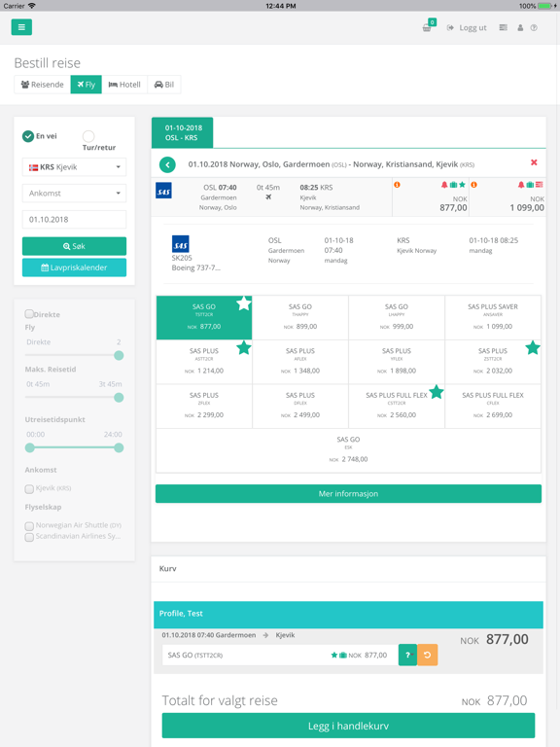Click the Direkte stops slider handle
Viewport: 560px width, 747px height.
[x=119, y=355]
